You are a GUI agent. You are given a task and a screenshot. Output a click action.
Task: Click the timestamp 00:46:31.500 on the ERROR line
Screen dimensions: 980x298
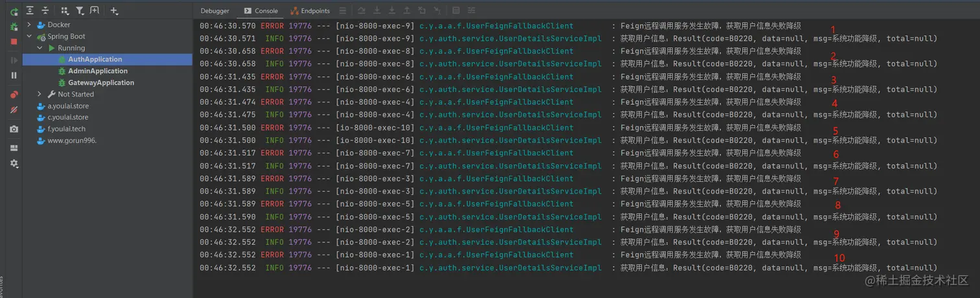click(227, 128)
